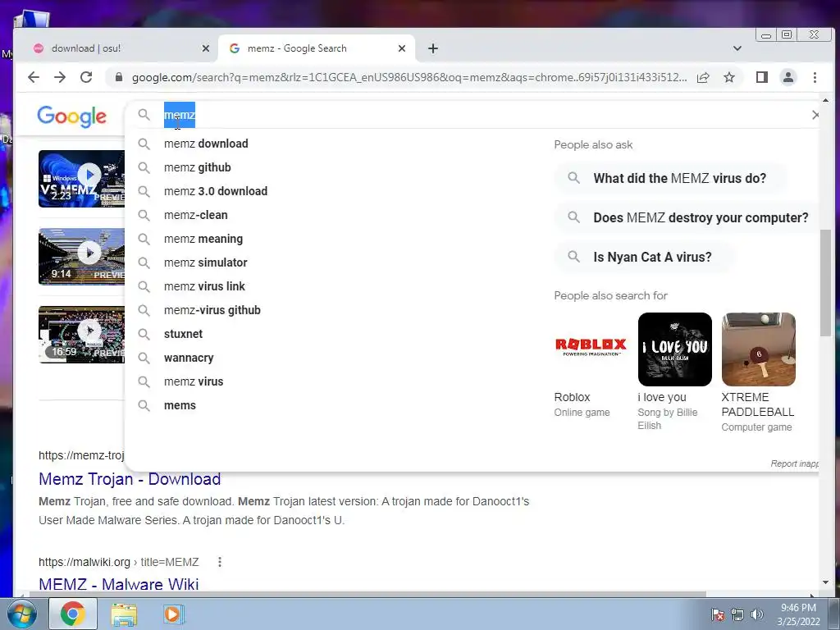Click the Roblox Online game label

click(582, 413)
